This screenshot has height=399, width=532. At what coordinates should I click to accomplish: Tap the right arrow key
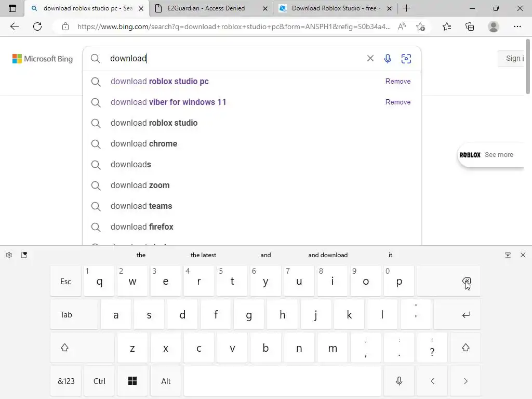[465, 381]
